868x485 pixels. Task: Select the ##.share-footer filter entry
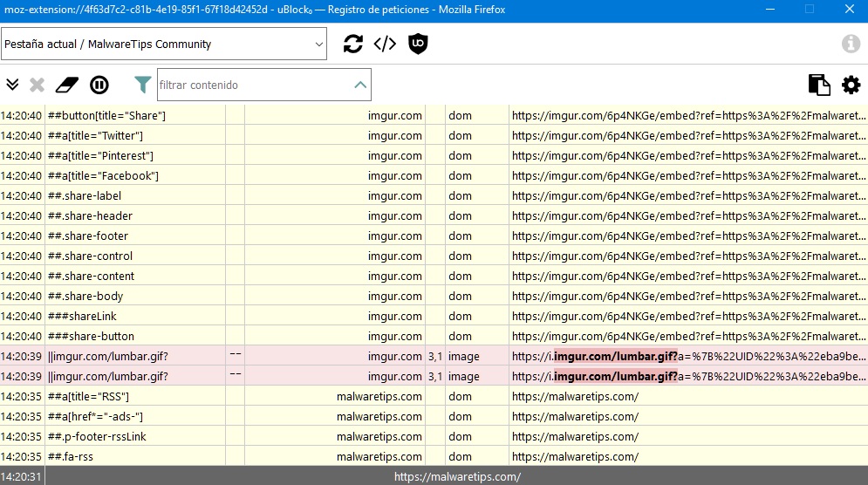pyautogui.click(x=88, y=236)
